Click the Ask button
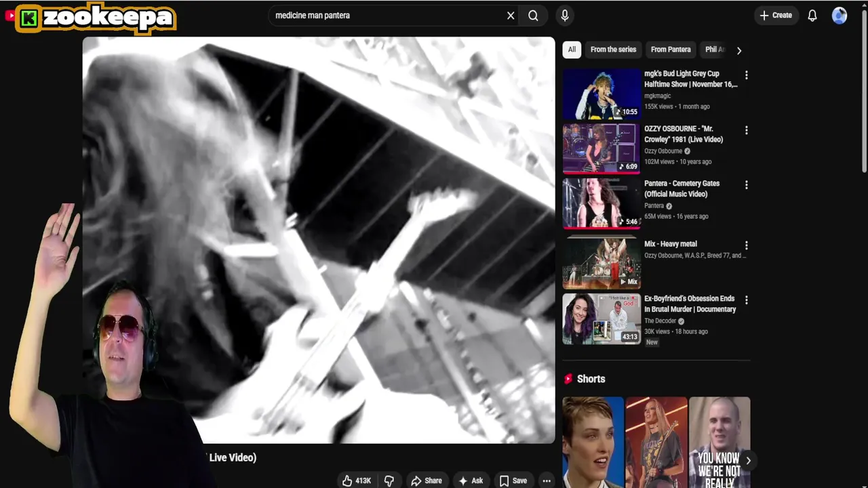 (x=471, y=481)
